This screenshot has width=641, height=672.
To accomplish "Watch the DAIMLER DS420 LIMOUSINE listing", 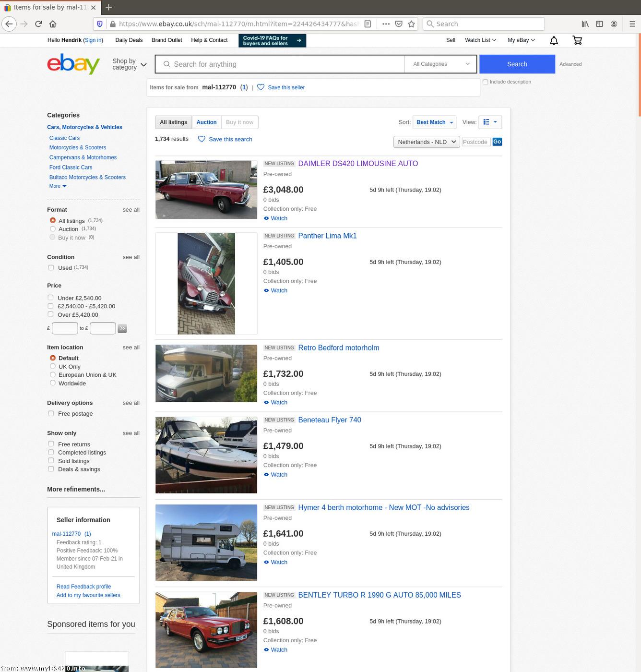I will click(275, 218).
